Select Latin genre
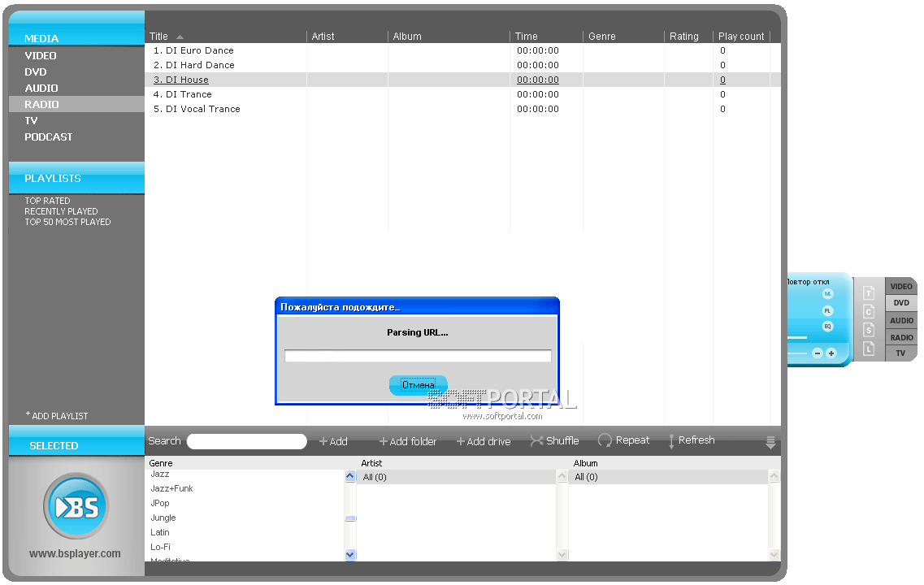The image size is (924, 585). click(160, 532)
